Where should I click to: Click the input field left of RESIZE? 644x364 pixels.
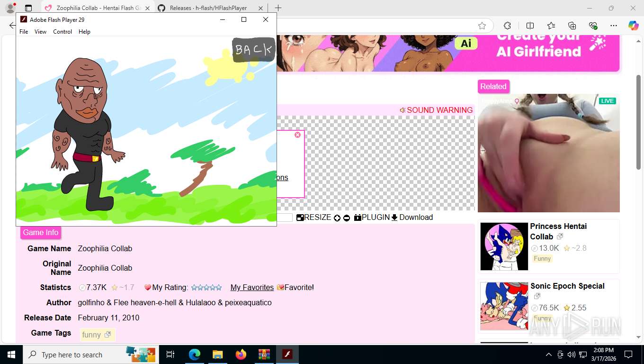[285, 218]
